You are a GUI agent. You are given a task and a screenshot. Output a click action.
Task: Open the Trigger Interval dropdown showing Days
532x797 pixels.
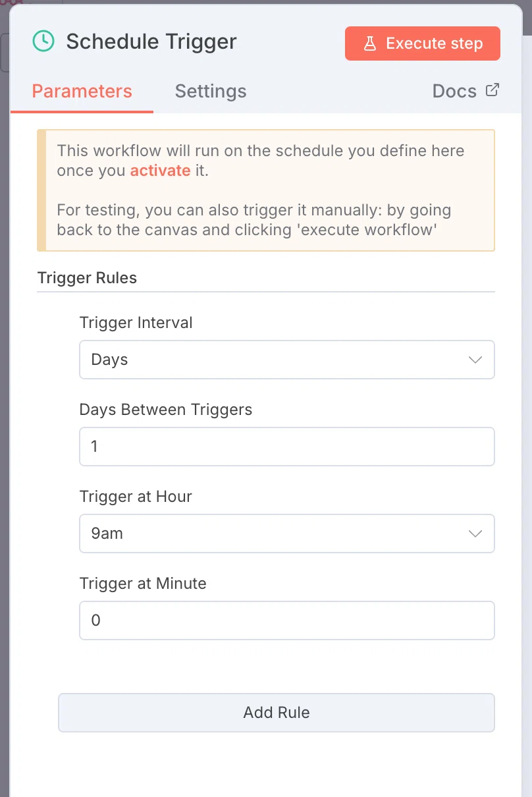(287, 360)
